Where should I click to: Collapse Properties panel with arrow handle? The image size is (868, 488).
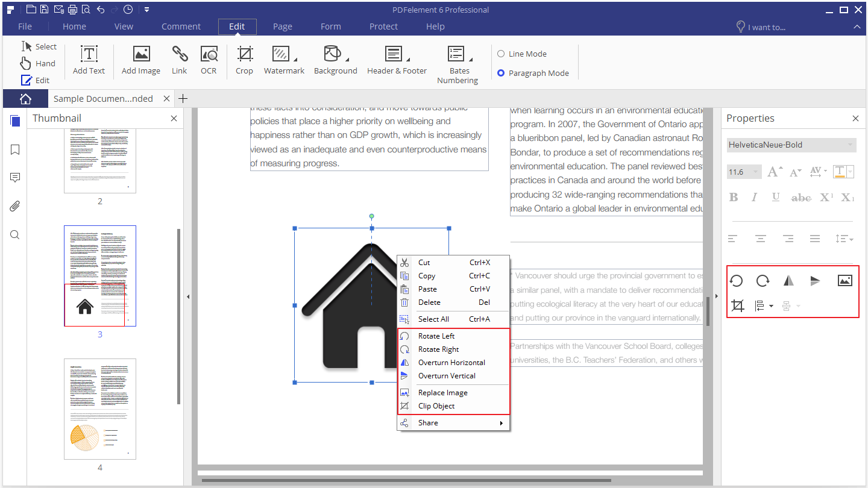pos(716,296)
